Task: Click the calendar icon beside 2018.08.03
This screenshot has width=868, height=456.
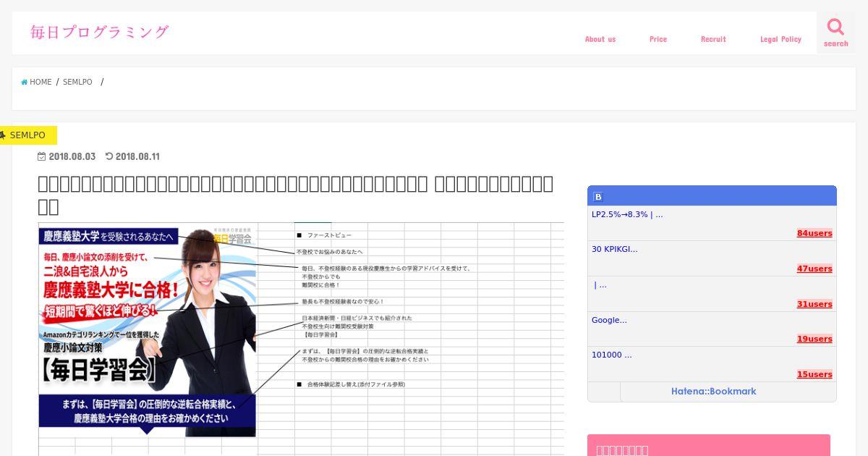Action: click(x=42, y=156)
